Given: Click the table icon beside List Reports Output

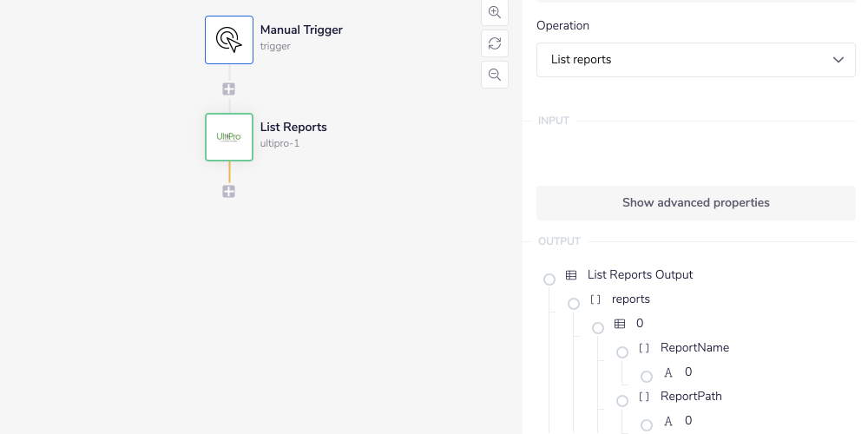Looking at the screenshot, I should pos(571,275).
